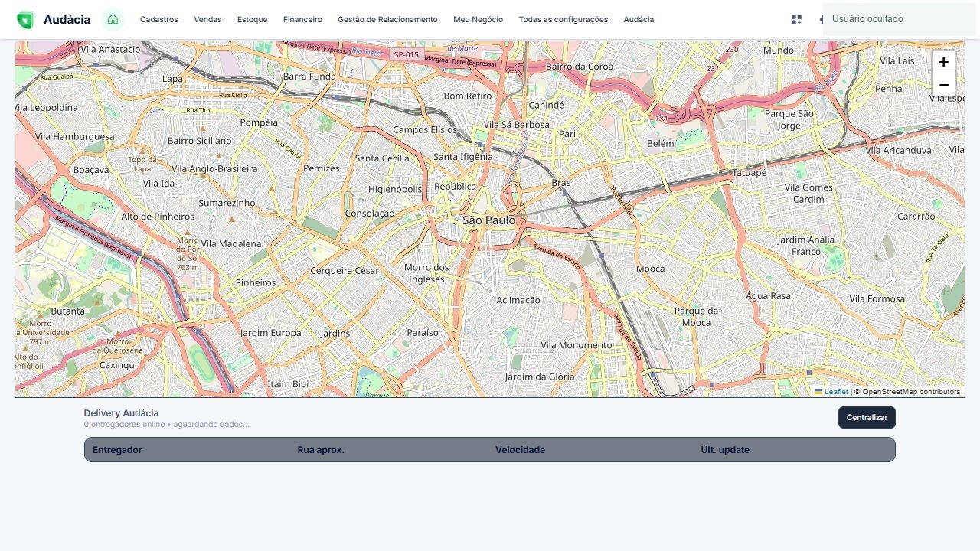This screenshot has width=980, height=551.
Task: Click the São Paulo label on map
Action: (x=489, y=220)
